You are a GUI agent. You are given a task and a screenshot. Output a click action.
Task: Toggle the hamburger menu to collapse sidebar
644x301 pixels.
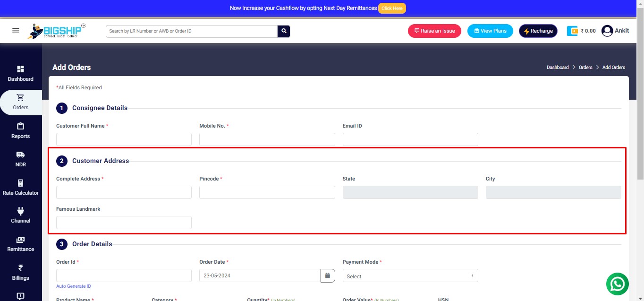[x=15, y=30]
